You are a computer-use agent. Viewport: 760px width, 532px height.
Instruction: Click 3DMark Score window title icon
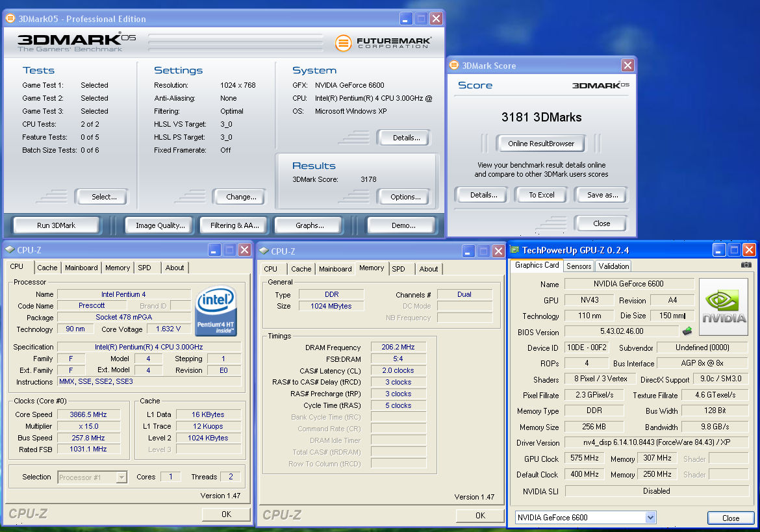click(x=454, y=65)
